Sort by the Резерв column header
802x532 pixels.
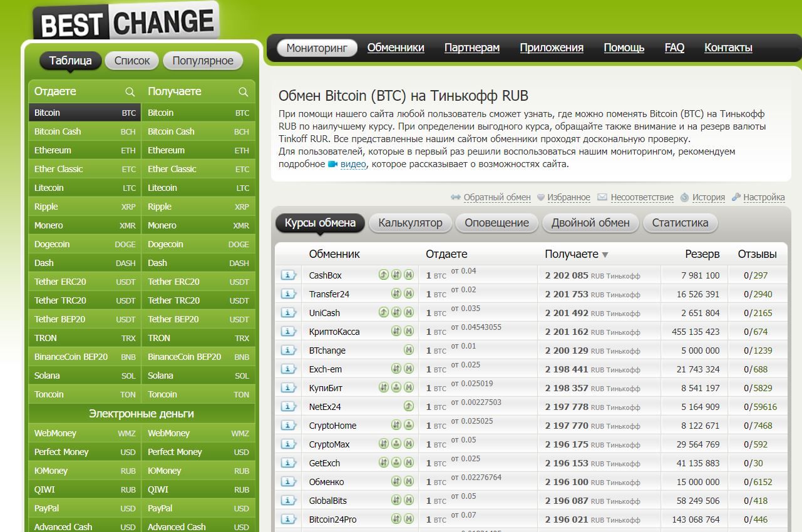point(702,254)
